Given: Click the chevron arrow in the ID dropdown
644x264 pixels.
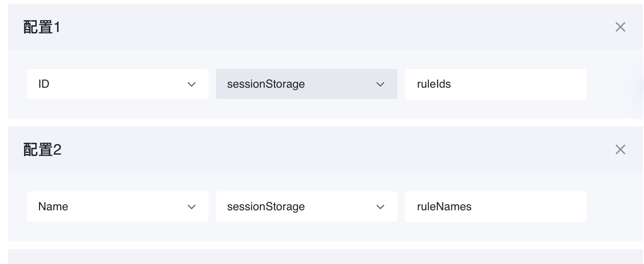Looking at the screenshot, I should (x=191, y=84).
